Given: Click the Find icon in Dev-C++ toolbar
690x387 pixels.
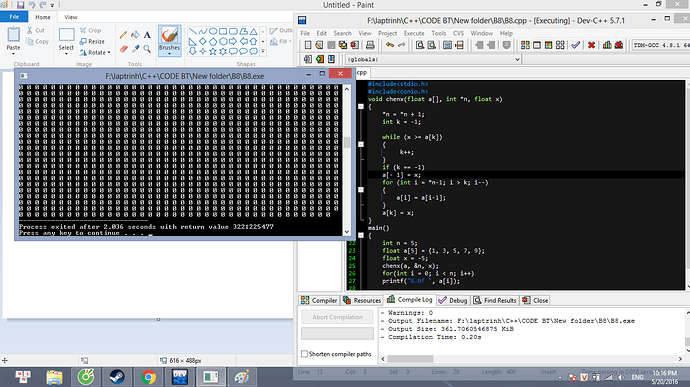Looking at the screenshot, I should [420, 45].
